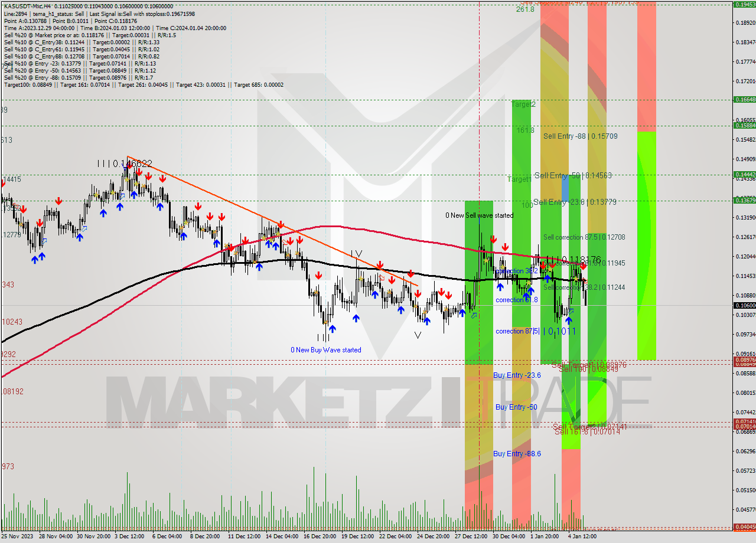Click the 0.18920 price axis value
756x543 pixels.
point(745,23)
